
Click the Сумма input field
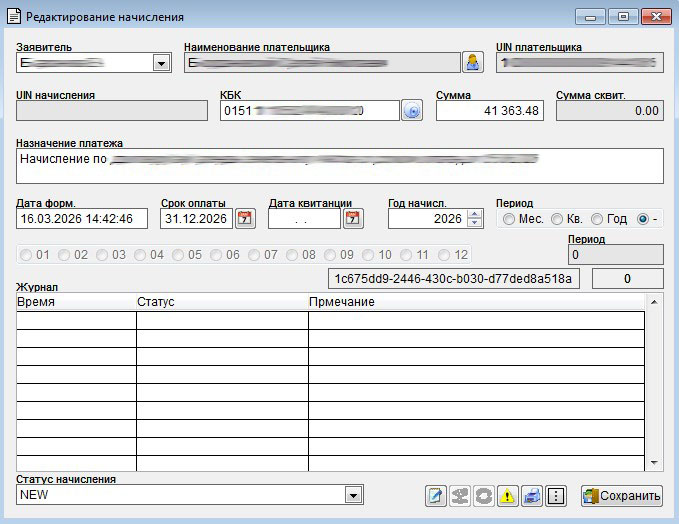[490, 111]
